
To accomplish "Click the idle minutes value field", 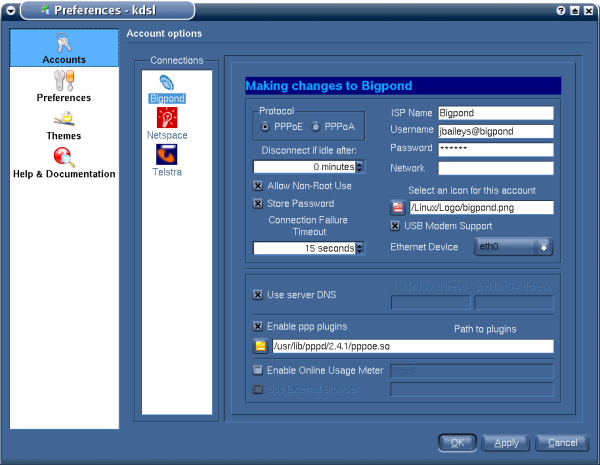I will tap(304, 167).
